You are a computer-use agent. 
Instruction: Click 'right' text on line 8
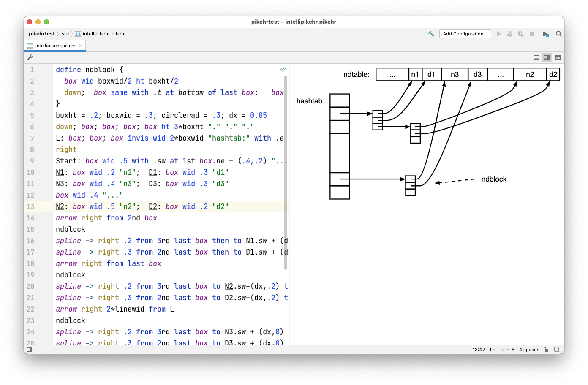point(66,149)
